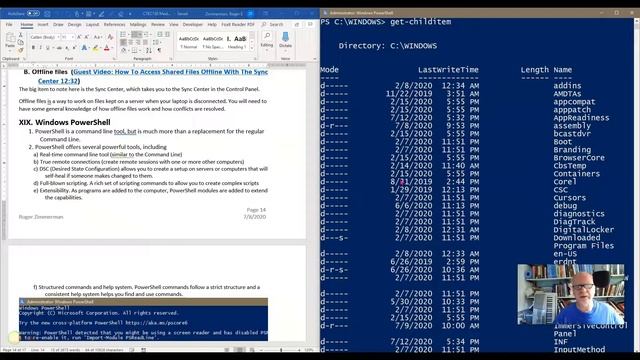Click the presenter webcam thumbnail
Image resolution: width=640 pixels, height=360 pixels.
pos(571,294)
